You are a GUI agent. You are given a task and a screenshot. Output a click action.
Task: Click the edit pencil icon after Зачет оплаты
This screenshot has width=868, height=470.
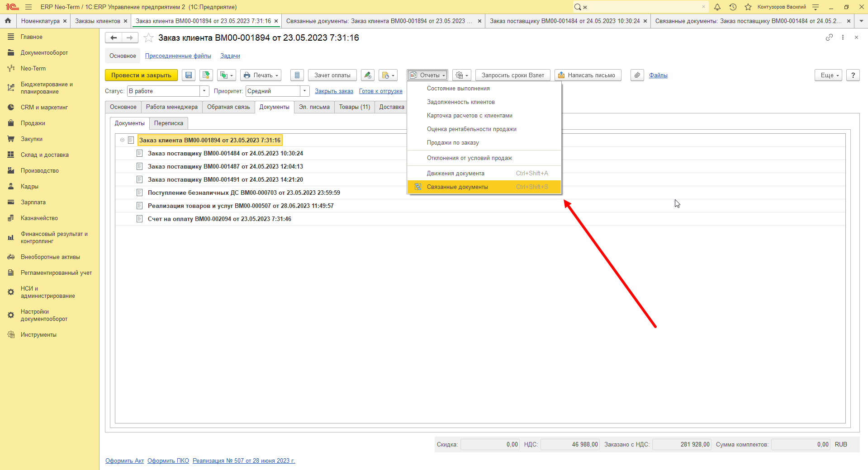click(x=368, y=75)
